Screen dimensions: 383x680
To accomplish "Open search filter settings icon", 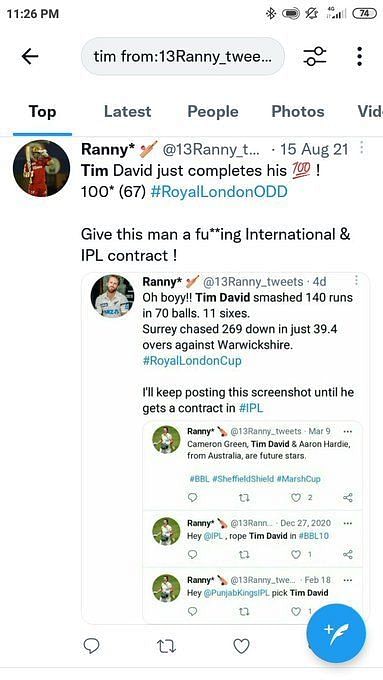I will [x=314, y=56].
